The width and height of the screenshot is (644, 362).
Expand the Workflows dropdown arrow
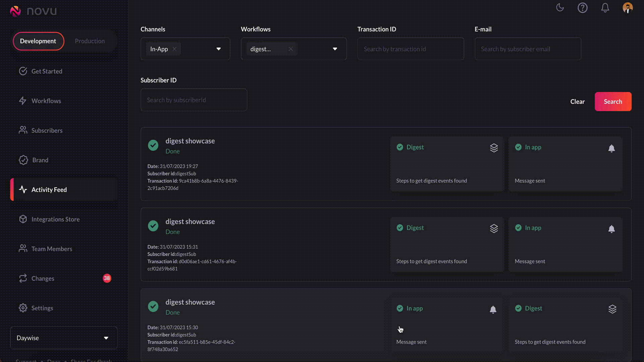pos(335,49)
